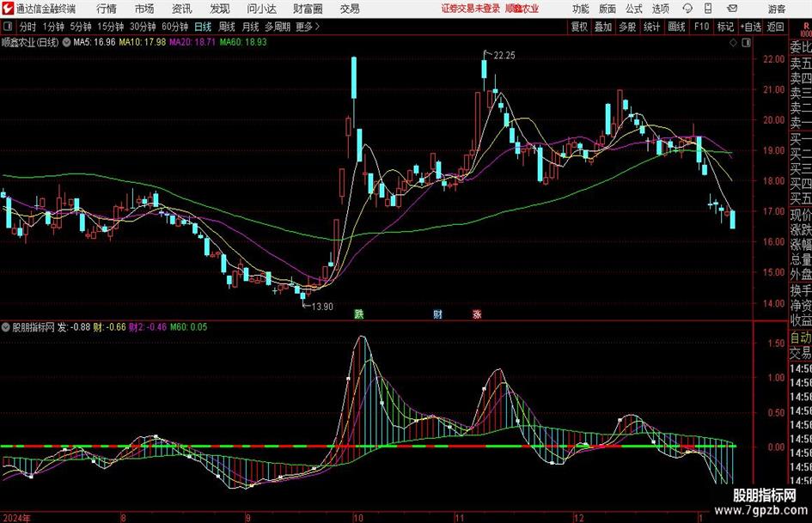
Task: Click the 13.90 low price label
Action: (322, 307)
